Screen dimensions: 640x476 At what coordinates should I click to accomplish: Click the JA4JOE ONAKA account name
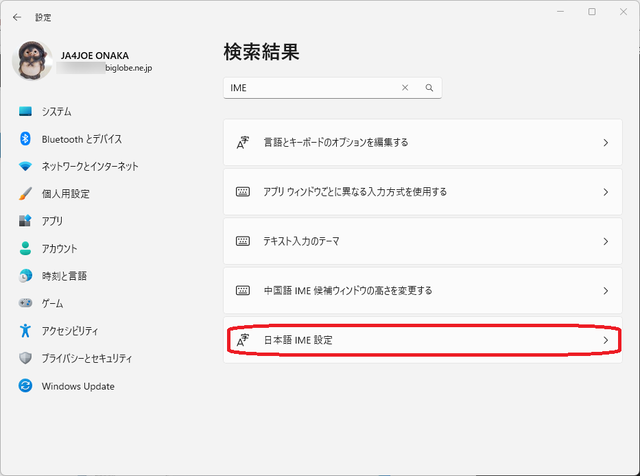click(95, 56)
